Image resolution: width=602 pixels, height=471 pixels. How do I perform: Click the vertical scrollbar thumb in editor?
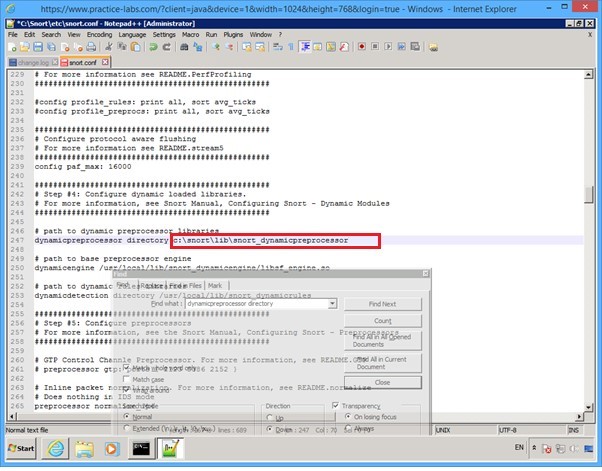pyautogui.click(x=588, y=194)
